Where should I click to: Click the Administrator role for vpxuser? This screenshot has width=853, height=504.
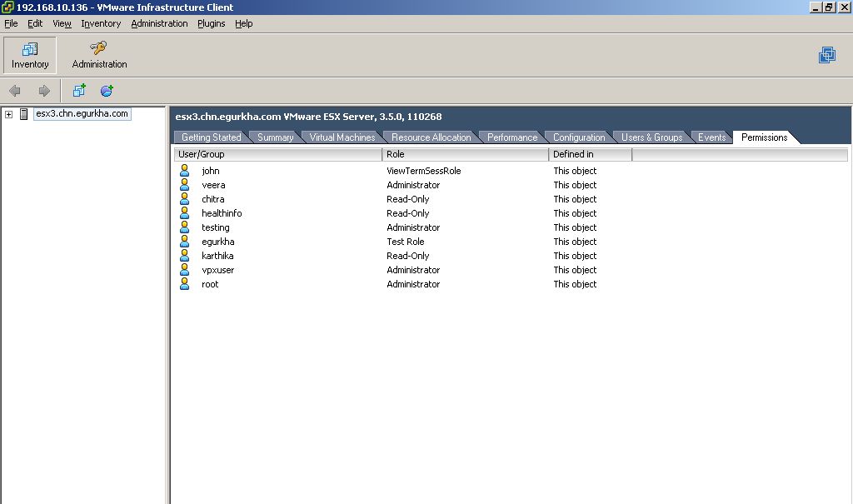[413, 269]
